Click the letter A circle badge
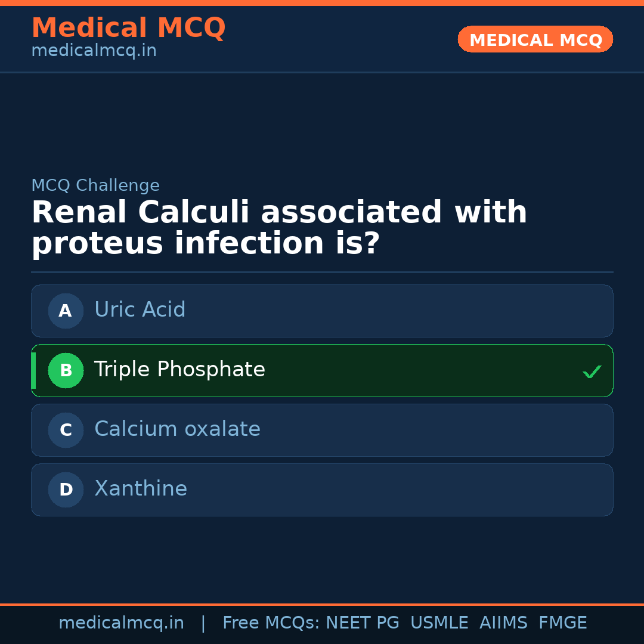This screenshot has width=644, height=644. click(66, 311)
